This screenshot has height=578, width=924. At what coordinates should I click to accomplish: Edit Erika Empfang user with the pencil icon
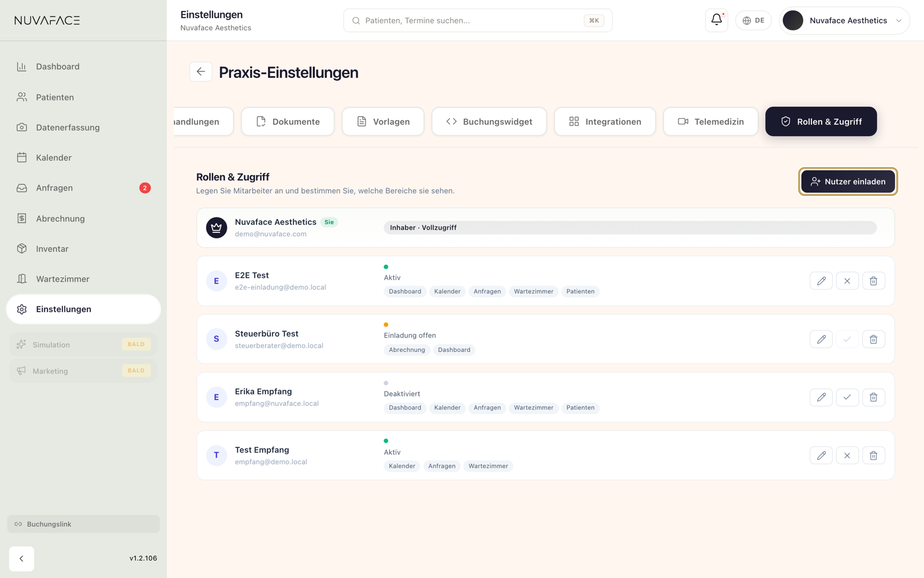click(821, 397)
